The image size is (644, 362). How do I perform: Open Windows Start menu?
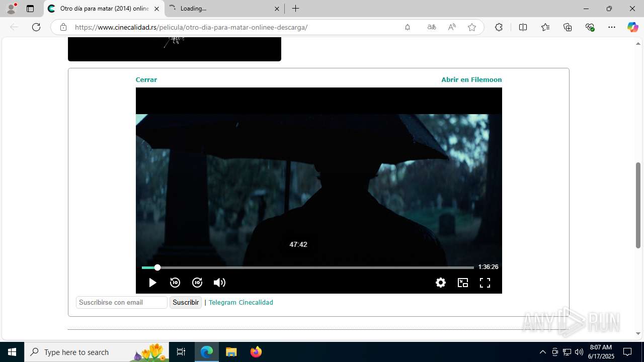pos(12,352)
